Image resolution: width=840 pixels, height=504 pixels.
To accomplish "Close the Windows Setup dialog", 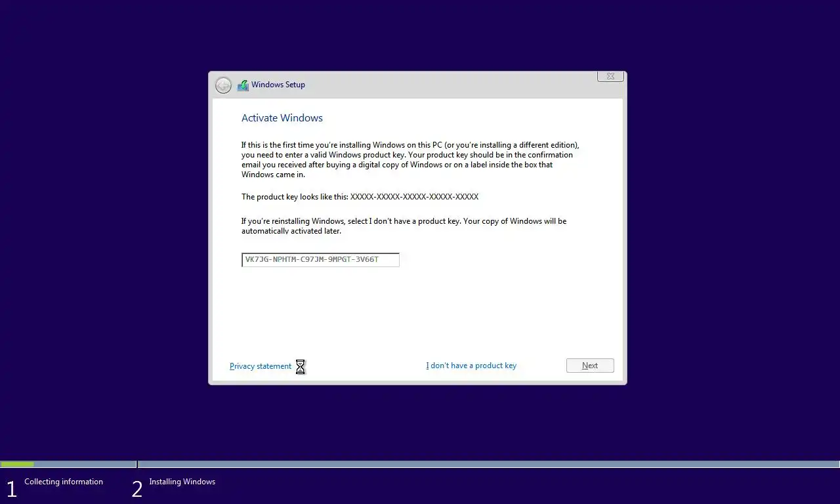I will click(x=610, y=76).
